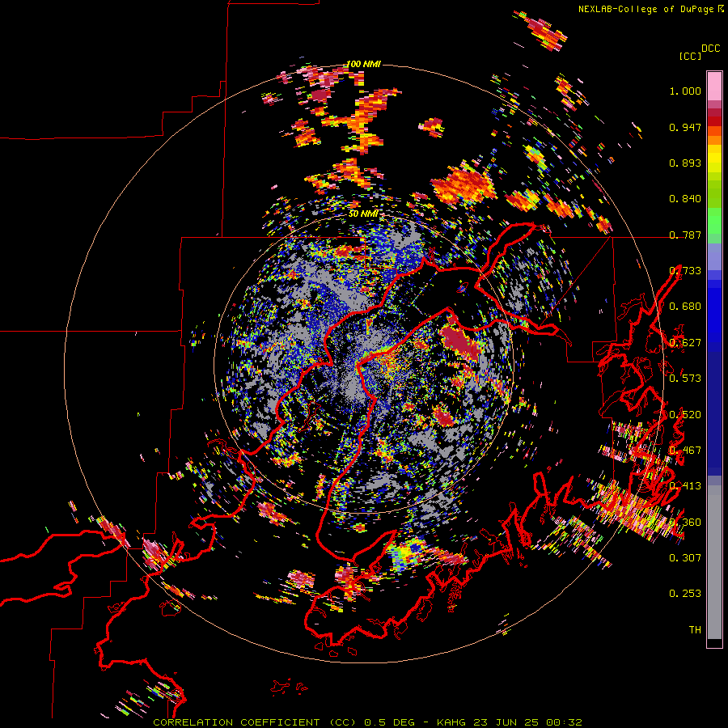Select the 0.733 legend value
The height and width of the screenshot is (728, 728).
[x=685, y=271]
